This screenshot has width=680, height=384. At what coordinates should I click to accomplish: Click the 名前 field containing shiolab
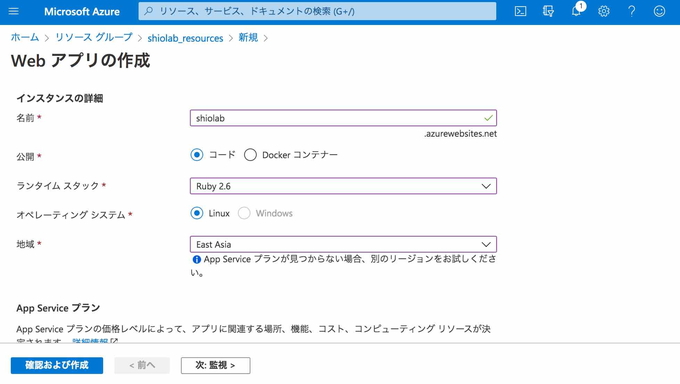pyautogui.click(x=343, y=118)
